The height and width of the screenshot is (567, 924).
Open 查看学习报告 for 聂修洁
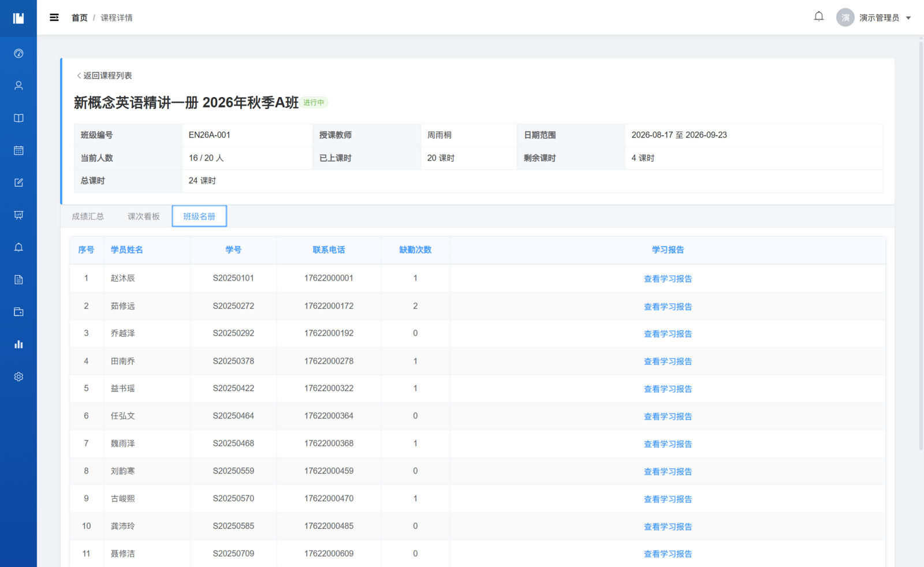pos(668,554)
